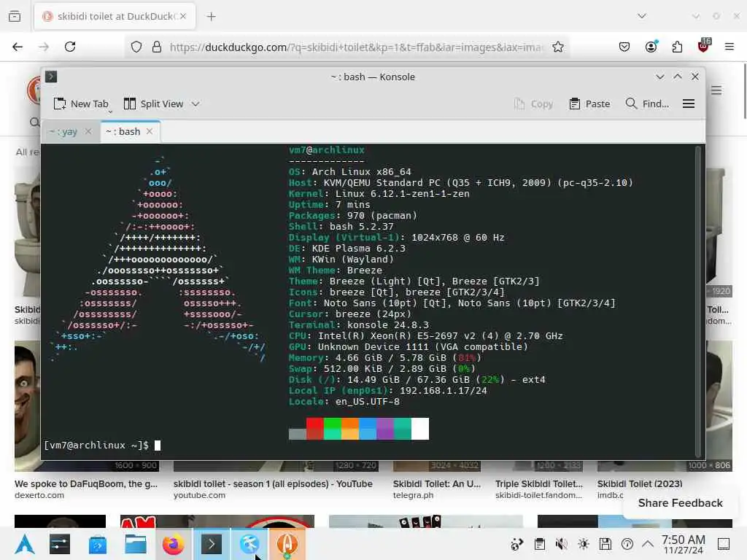Open Firefox list all tabs chevron
747x560 pixels.
pos(642,16)
